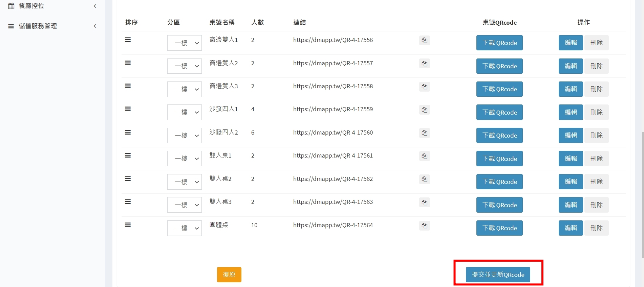The image size is (644, 287).
Task: Edit the 雙人桌2 table entry
Action: [571, 182]
